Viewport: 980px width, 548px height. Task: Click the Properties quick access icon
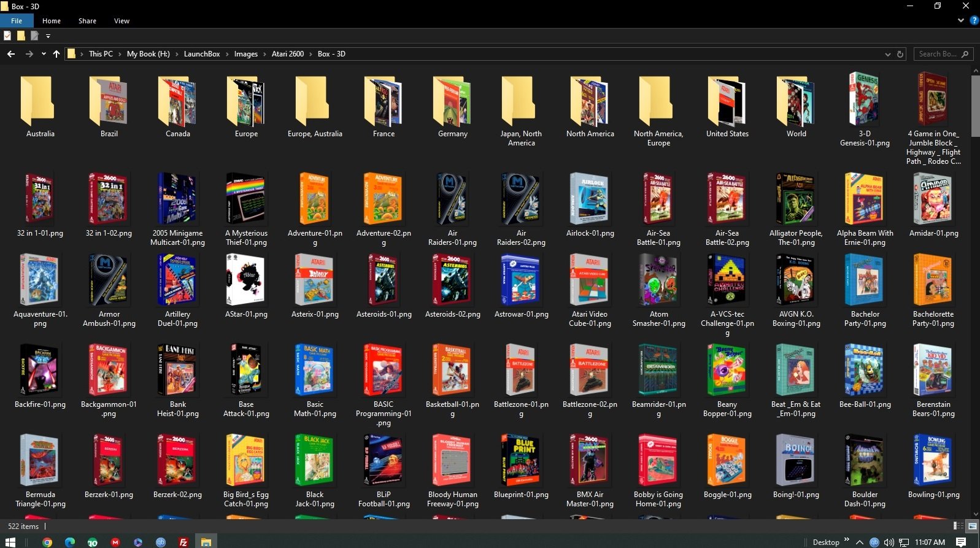pyautogui.click(x=7, y=36)
